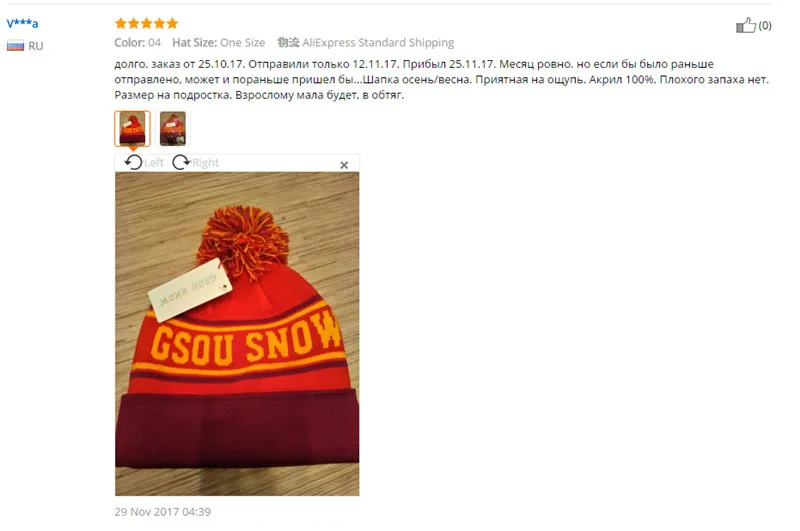Rotate the photo right
Image resolution: width=800 pixels, height=531 pixels.
coord(196,163)
